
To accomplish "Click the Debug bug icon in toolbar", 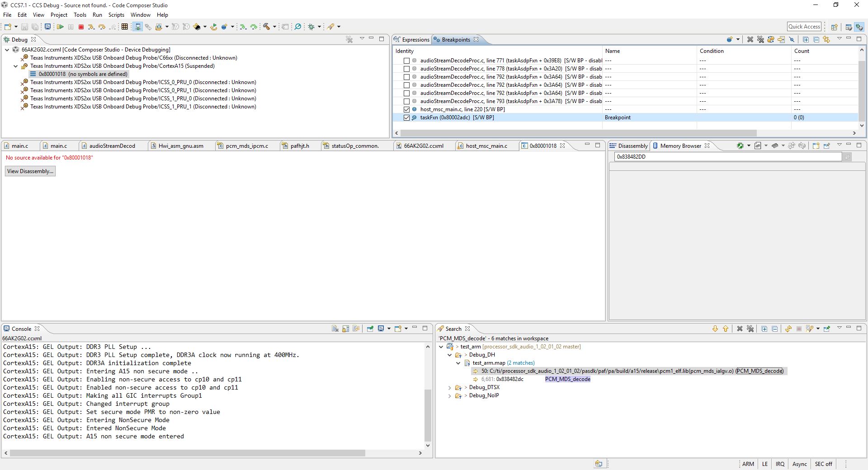I will click(311, 27).
